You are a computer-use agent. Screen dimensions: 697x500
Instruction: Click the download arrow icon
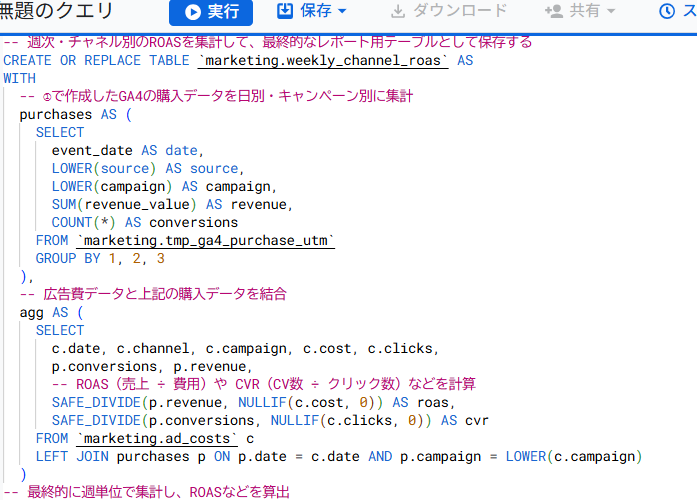398,12
